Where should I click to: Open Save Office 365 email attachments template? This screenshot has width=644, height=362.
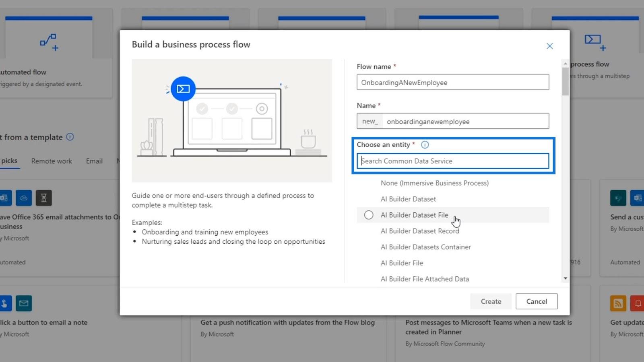(60, 222)
